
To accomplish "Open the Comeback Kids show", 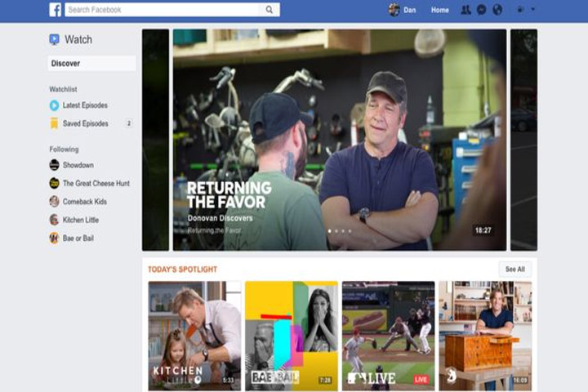I will coord(85,202).
